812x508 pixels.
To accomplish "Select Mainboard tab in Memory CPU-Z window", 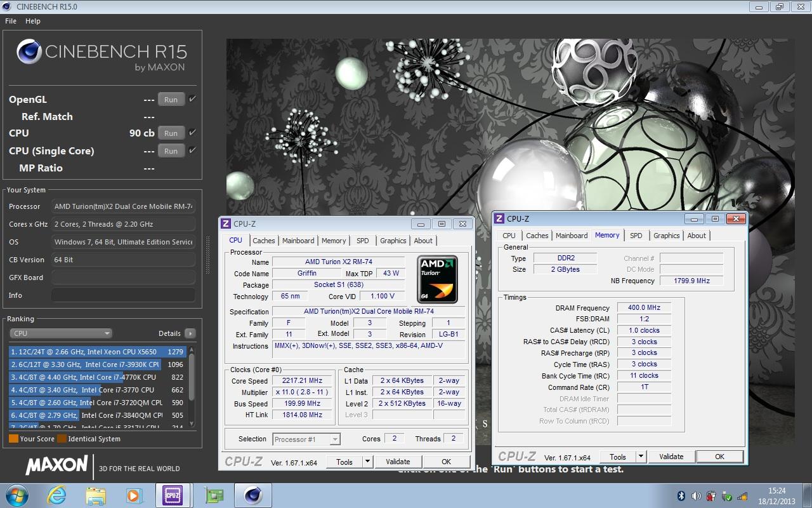I will click(572, 236).
